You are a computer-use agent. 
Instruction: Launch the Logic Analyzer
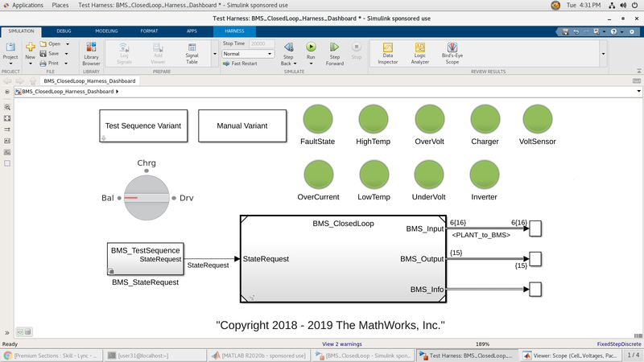pos(419,50)
